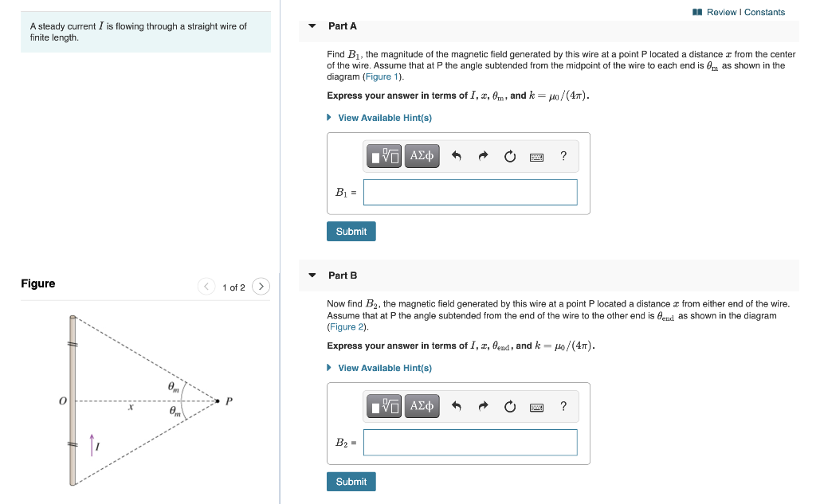Show the next figure with the right arrow
The image size is (816, 504).
coord(261,287)
